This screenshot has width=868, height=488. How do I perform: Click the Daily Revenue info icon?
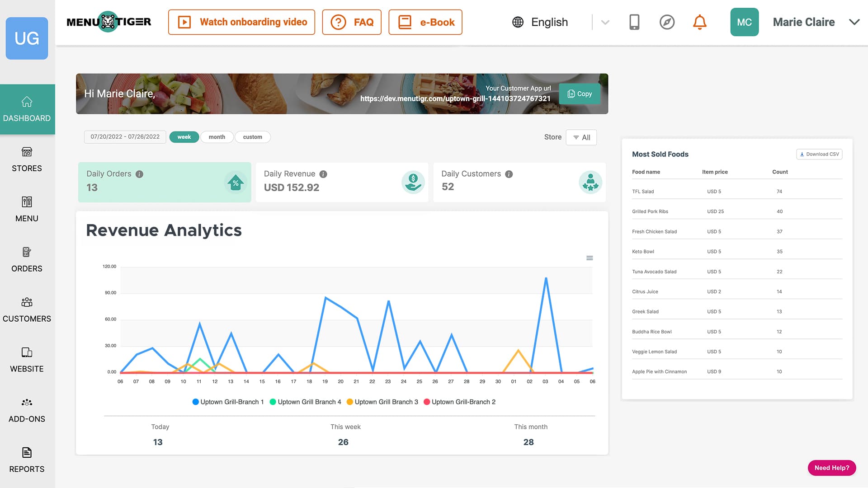coord(323,174)
